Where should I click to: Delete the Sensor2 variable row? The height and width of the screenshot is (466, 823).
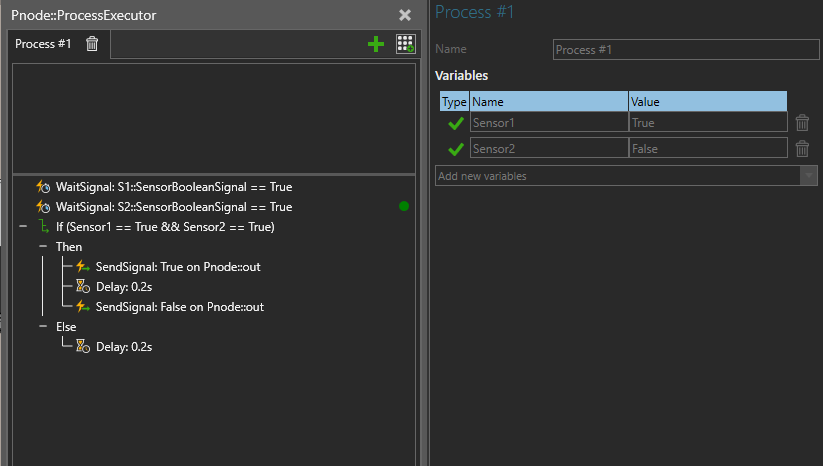[x=802, y=149]
